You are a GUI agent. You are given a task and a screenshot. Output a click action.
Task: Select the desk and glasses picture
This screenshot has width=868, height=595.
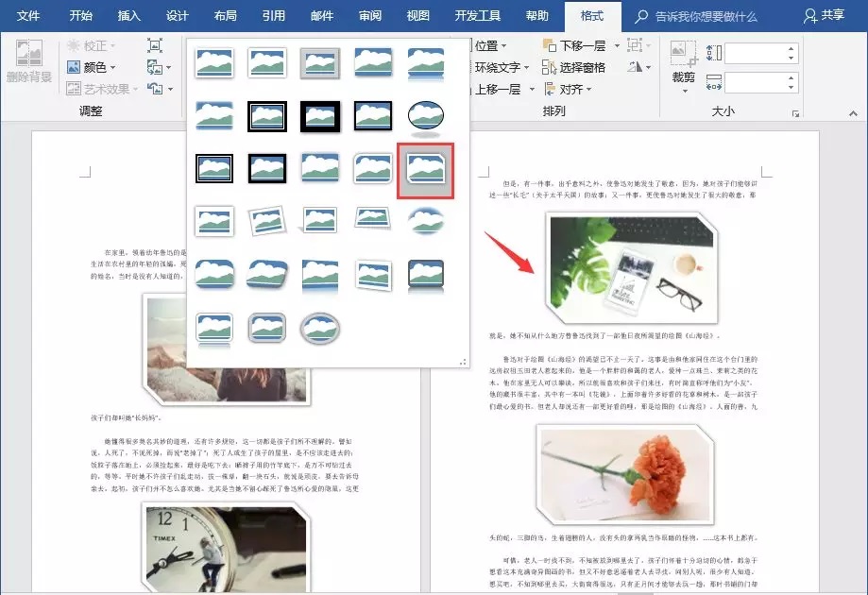pyautogui.click(x=631, y=268)
